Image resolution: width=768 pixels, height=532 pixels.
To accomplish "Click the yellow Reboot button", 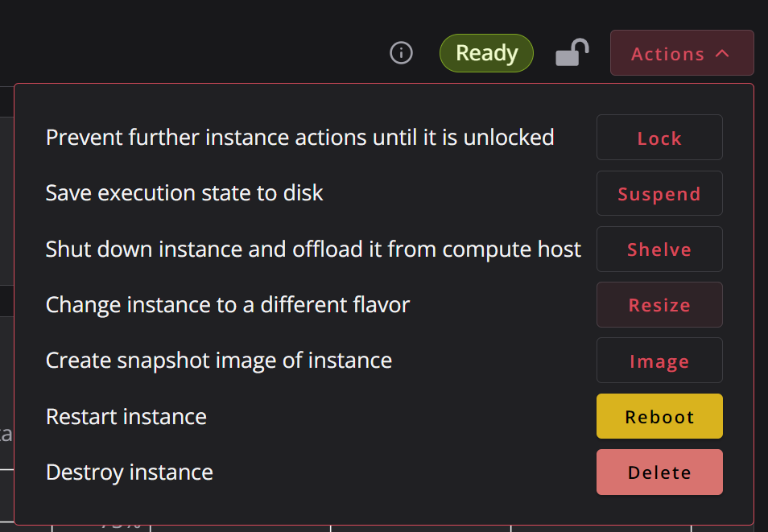I will 659,416.
